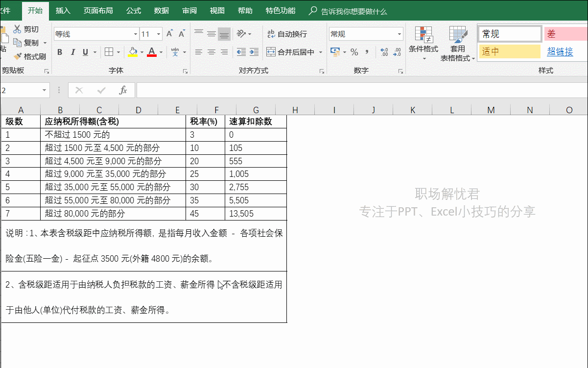The image size is (588, 368).
Task: Switch to the 公式 (Formulas) tab
Action: point(134,10)
